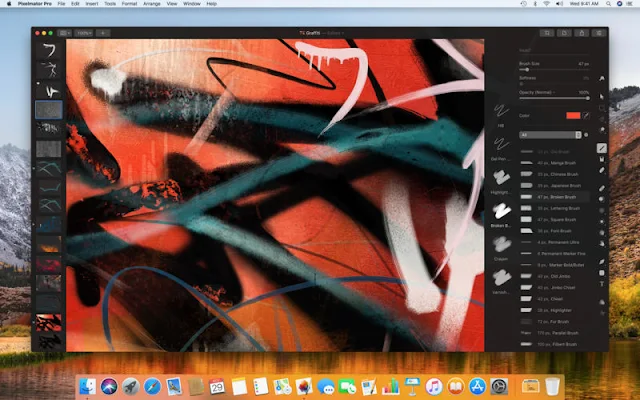
Task: Open the Tools menu
Action: 110,4
